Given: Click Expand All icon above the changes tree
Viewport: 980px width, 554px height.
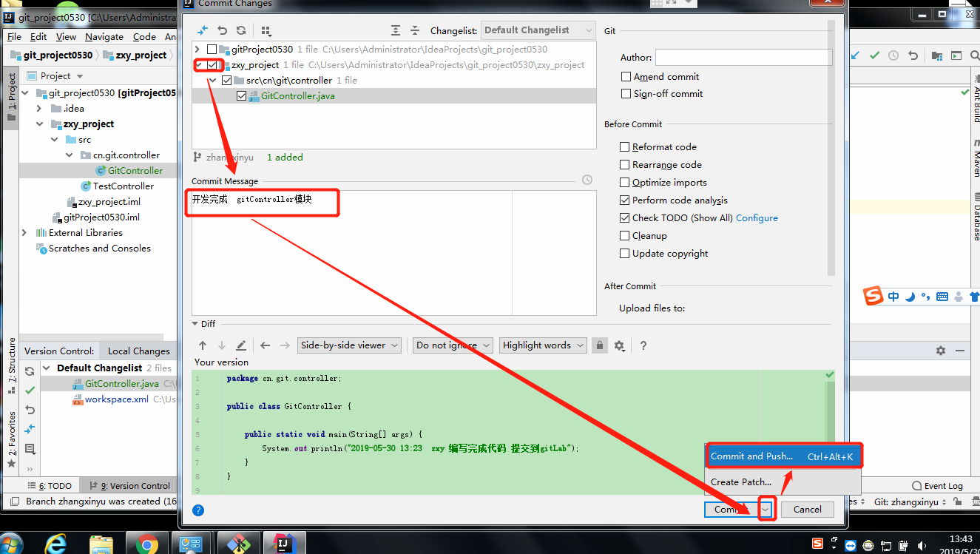Looking at the screenshot, I should (396, 30).
